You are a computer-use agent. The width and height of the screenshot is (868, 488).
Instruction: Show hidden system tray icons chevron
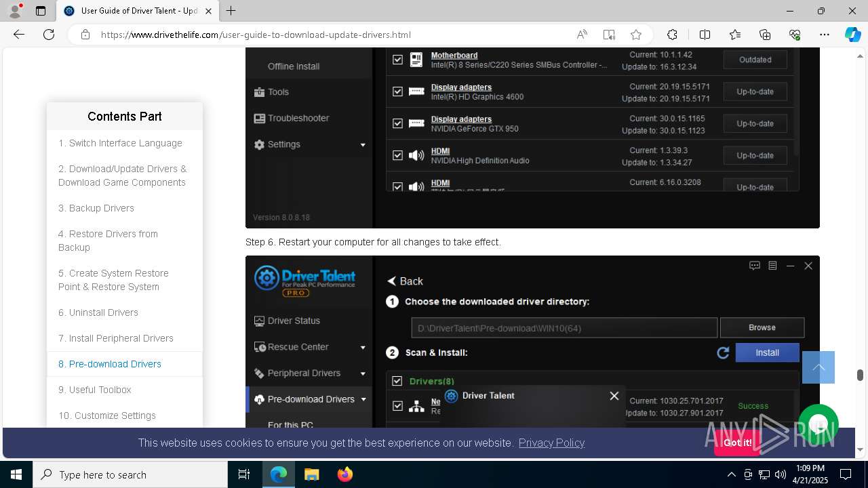[x=732, y=474]
